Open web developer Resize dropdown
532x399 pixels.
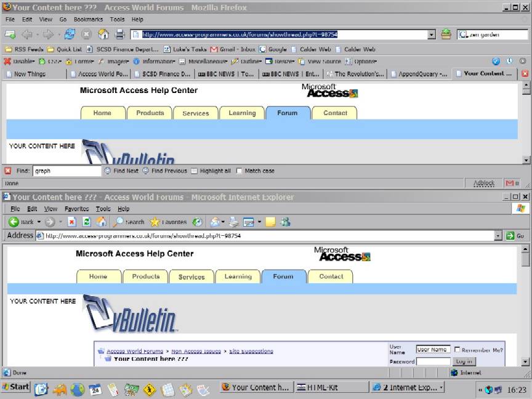tap(280, 62)
